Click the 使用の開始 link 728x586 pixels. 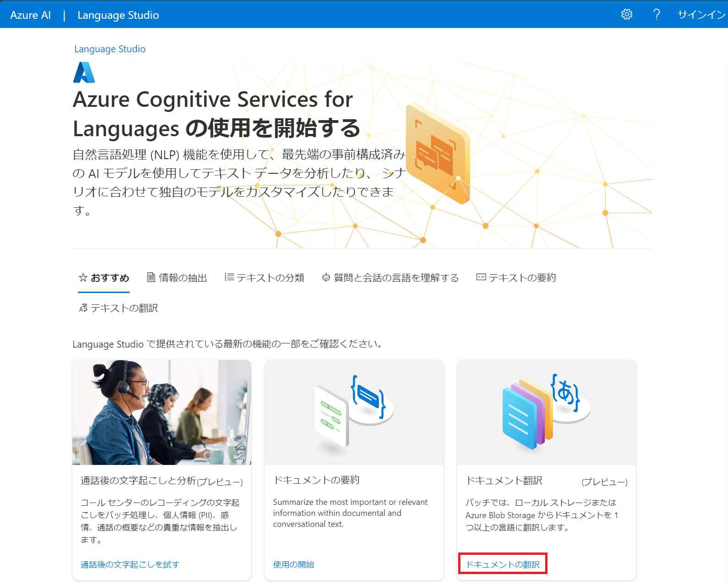point(294,564)
